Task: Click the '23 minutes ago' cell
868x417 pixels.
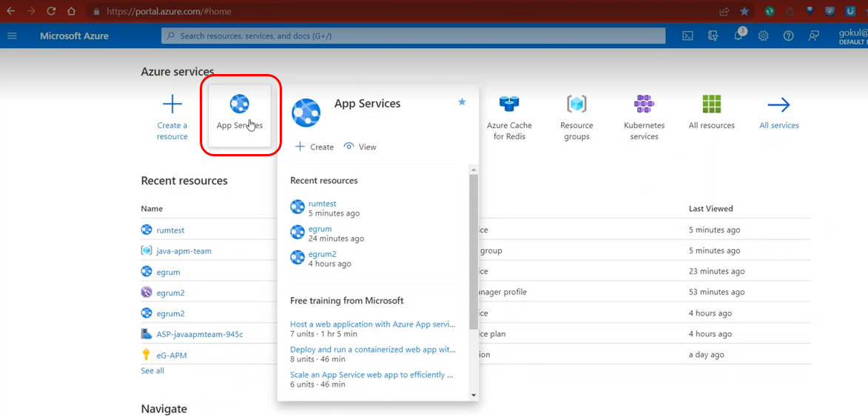Action: point(717,272)
